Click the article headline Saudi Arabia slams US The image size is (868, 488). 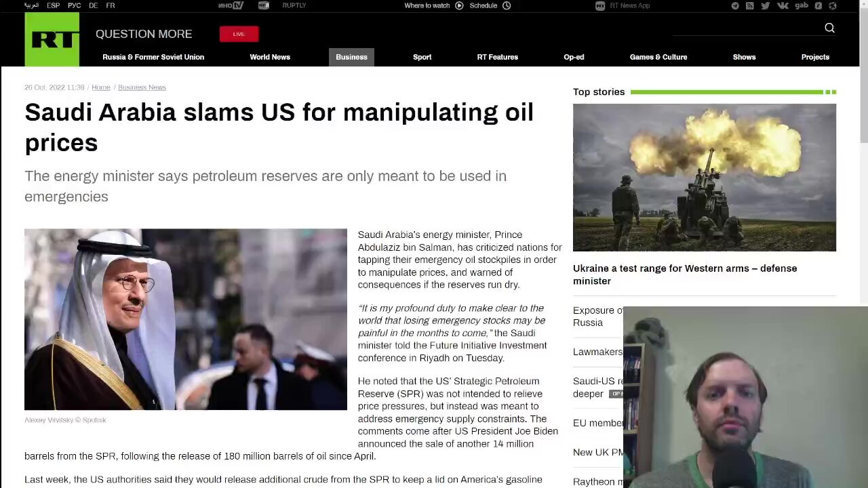279,127
